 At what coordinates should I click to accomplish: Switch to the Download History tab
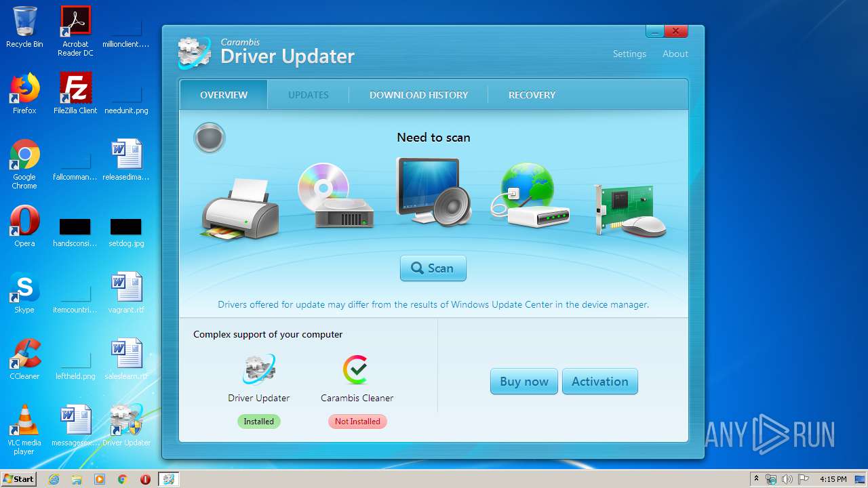(x=418, y=95)
